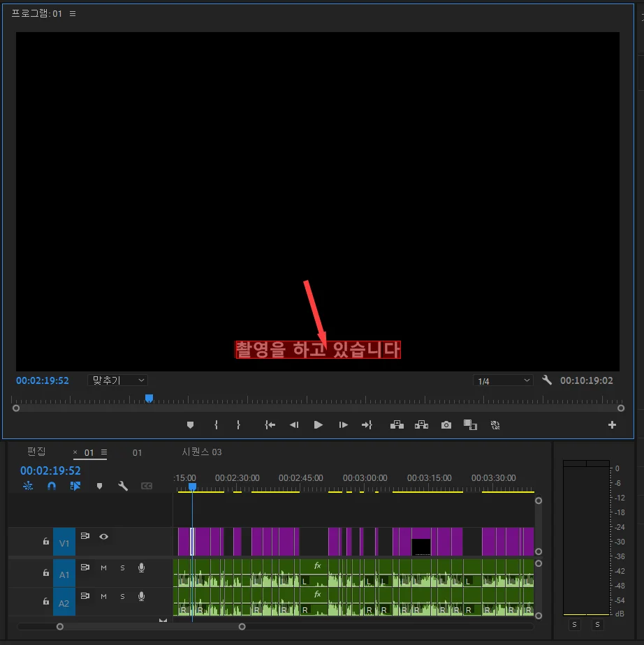Enable voice-over record on A2

(141, 596)
